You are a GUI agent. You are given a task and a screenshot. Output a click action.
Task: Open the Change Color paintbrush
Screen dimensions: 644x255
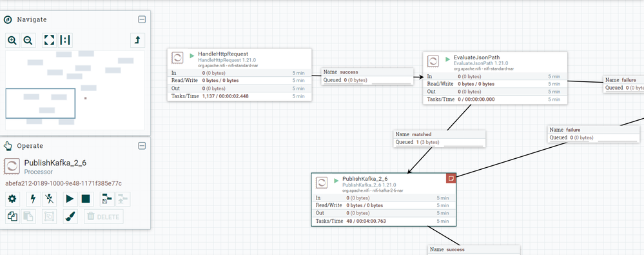[70, 216]
